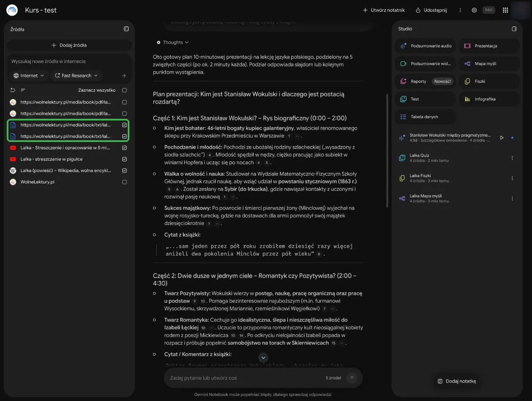This screenshot has width=532, height=401.
Task: Click the NotebookLM logo icon
Action: click(x=12, y=10)
